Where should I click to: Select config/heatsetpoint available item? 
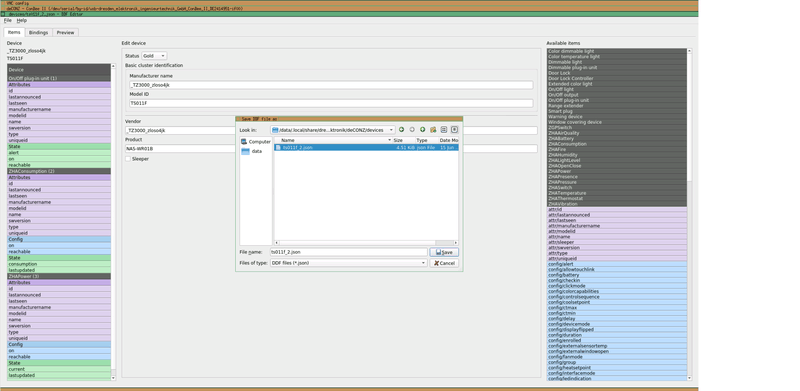click(x=617, y=368)
